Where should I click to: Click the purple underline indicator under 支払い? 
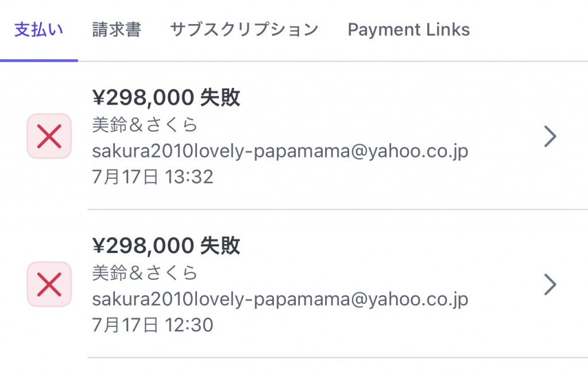(39, 60)
